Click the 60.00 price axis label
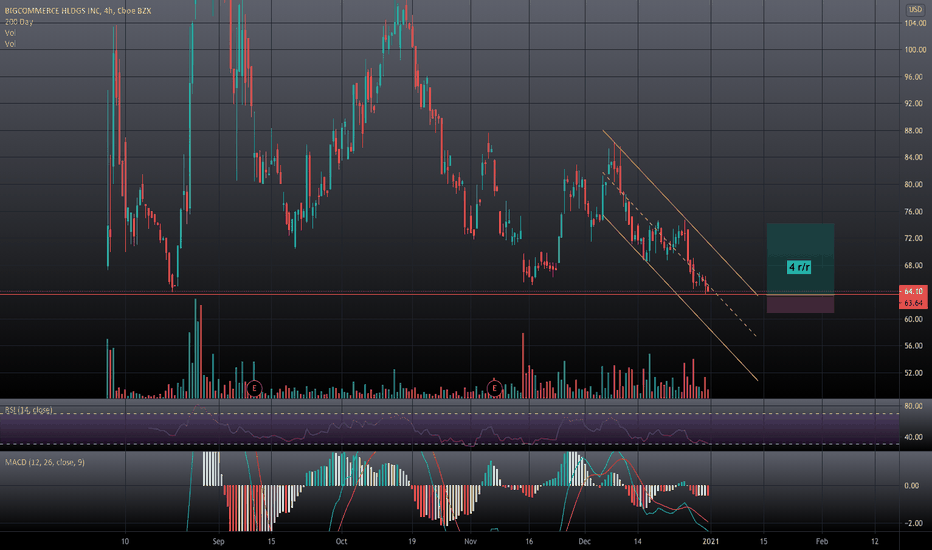 (914, 319)
